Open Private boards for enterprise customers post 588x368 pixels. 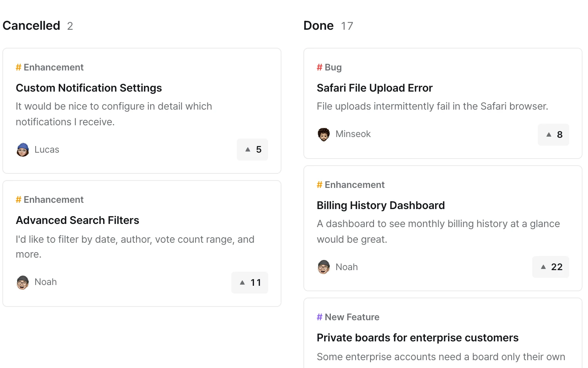click(418, 338)
